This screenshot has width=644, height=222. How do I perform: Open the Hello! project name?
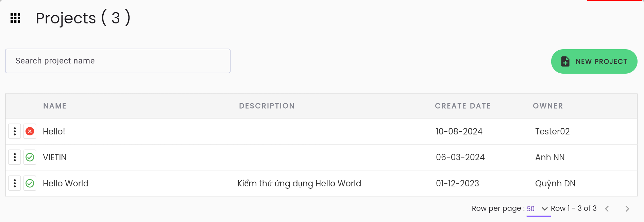[x=54, y=131]
